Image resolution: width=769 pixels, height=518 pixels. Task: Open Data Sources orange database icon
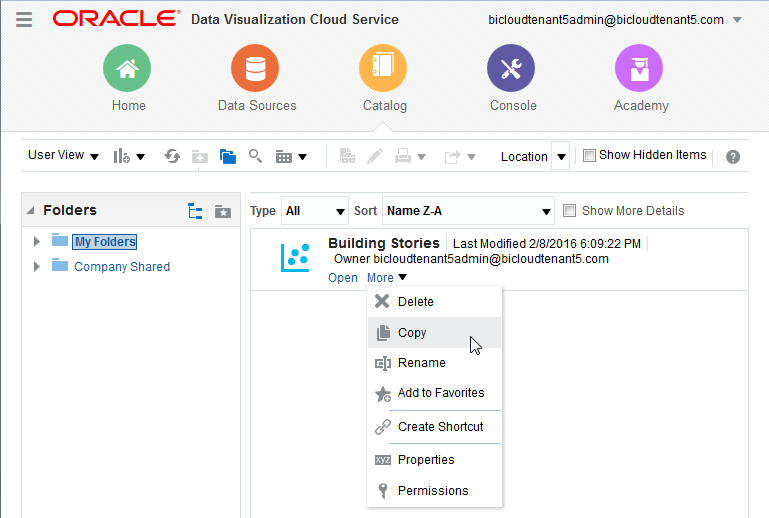pyautogui.click(x=255, y=68)
